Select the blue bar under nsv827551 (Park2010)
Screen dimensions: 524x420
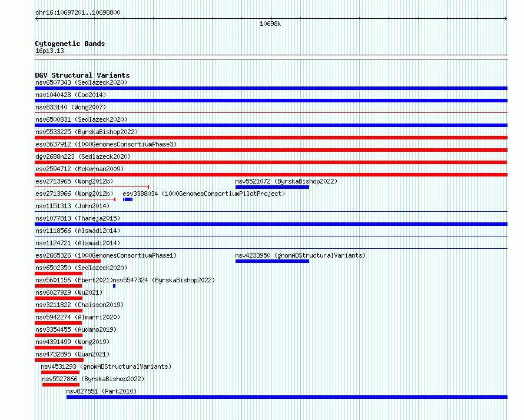click(x=287, y=397)
